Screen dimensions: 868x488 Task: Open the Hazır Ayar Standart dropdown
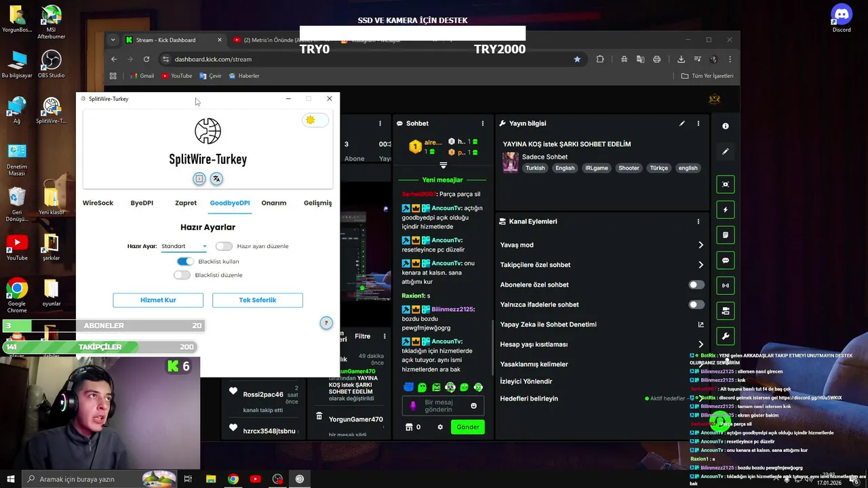184,246
